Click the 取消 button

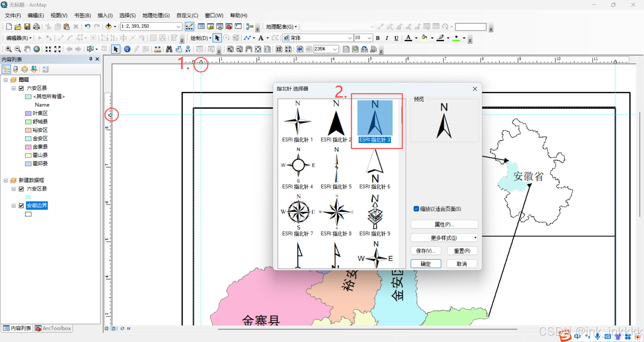pos(462,264)
